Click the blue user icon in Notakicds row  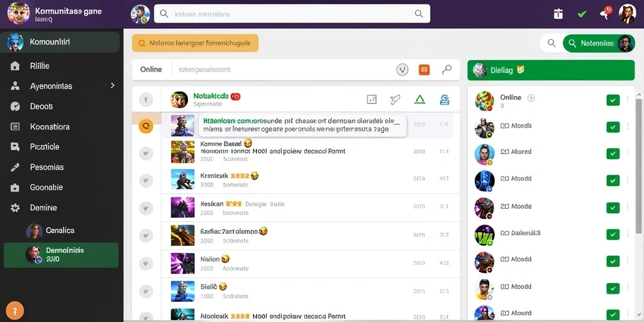pos(445,99)
